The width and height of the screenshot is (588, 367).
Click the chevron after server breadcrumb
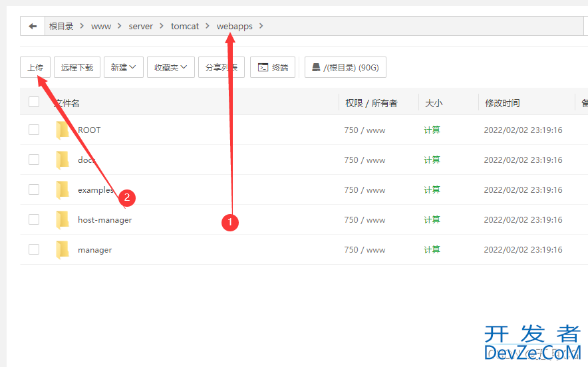(x=162, y=26)
